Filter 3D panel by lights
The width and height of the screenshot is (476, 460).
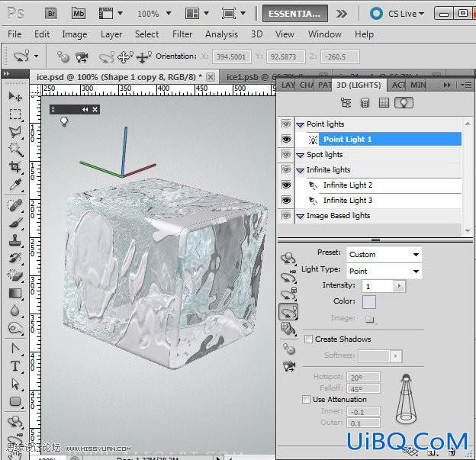pos(404,103)
